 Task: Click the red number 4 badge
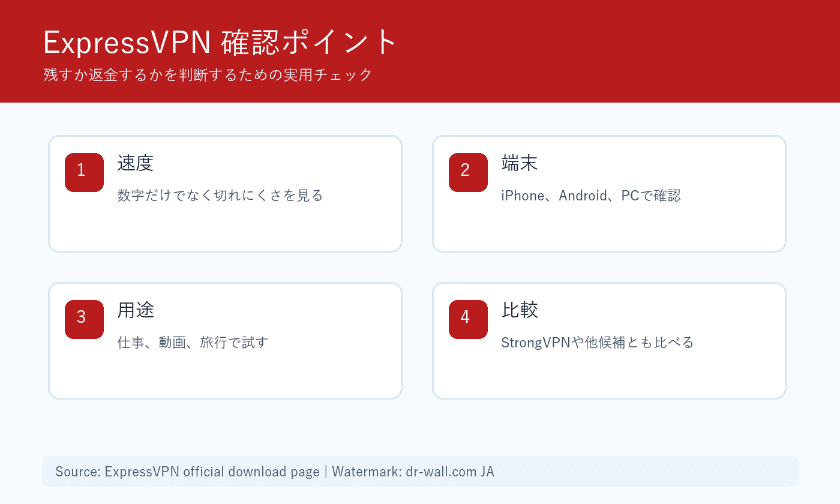468,319
